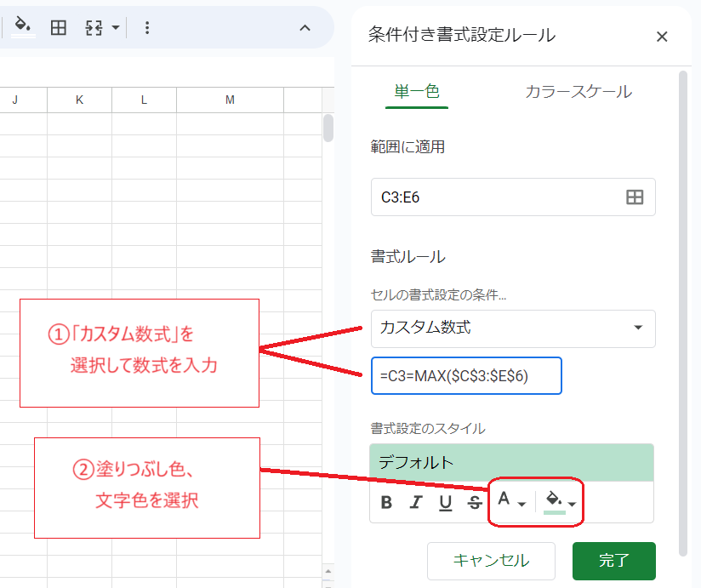Click the 条件付き書式設定ルール panel title
Screen dimensions: 701x588
pos(462,35)
